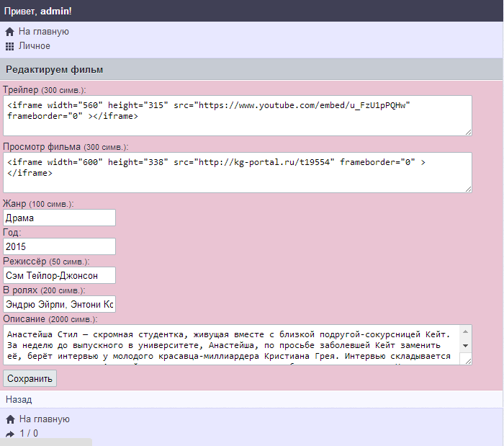
Task: Click the home icon in top navigation
Action: point(9,32)
